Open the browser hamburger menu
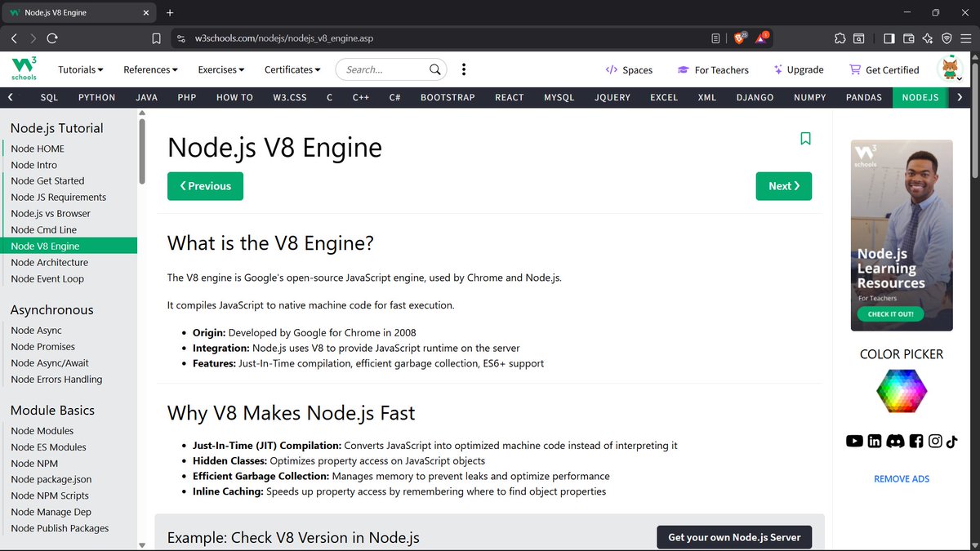Screen dimensions: 980x551 (x=966, y=38)
